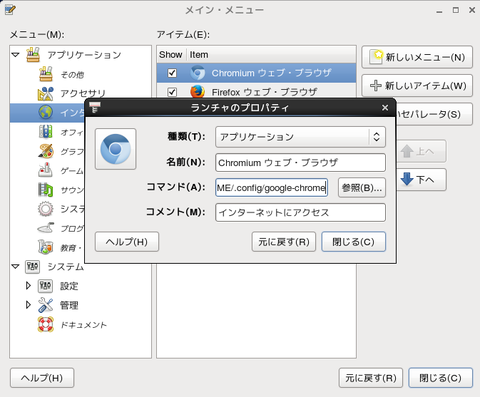
Task: Select the その他 category icon
Action: tap(46, 74)
